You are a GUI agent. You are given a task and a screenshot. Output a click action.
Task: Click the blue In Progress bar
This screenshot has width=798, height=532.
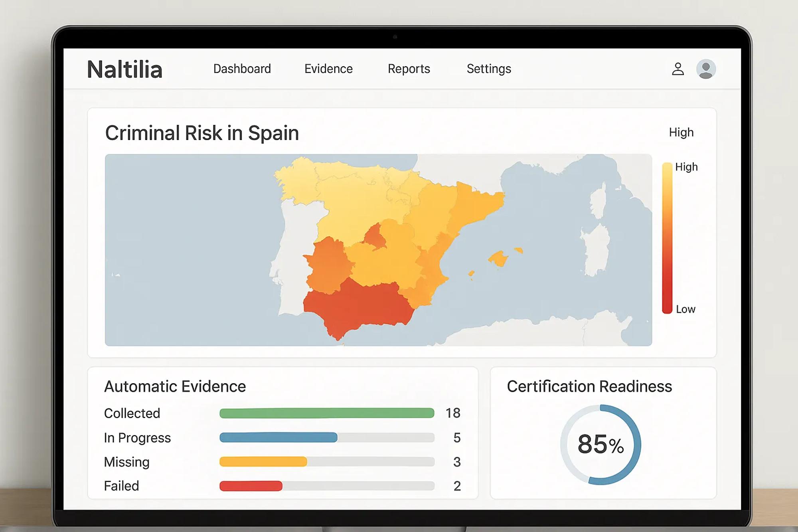pos(278,437)
